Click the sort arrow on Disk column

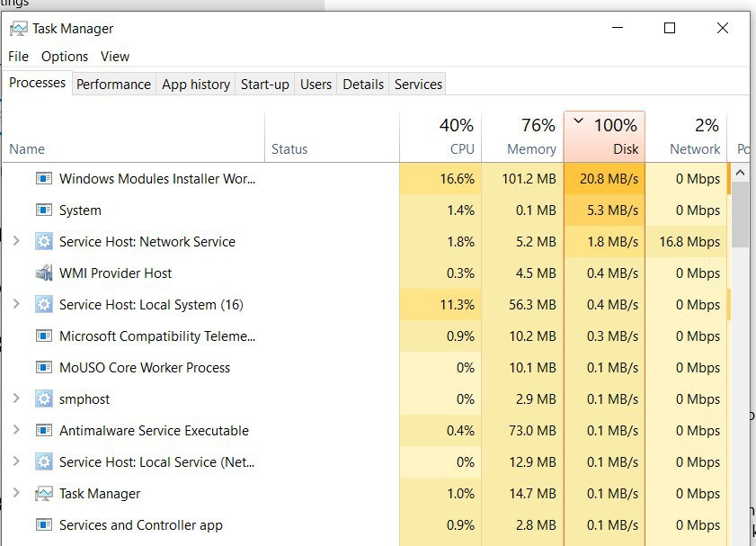[x=579, y=121]
